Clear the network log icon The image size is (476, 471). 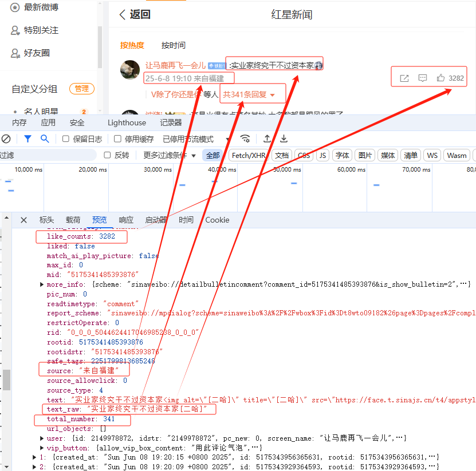(x=6, y=139)
